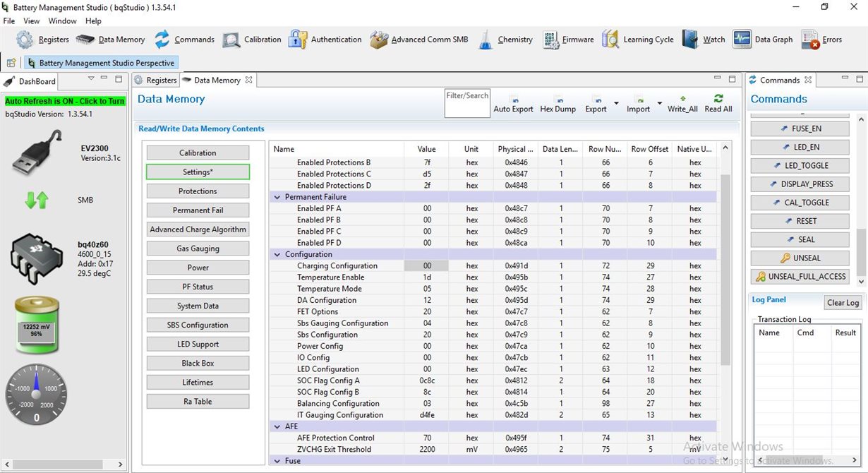Image resolution: width=868 pixels, height=473 pixels.
Task: Collapse the AFE group
Action: coord(276,426)
